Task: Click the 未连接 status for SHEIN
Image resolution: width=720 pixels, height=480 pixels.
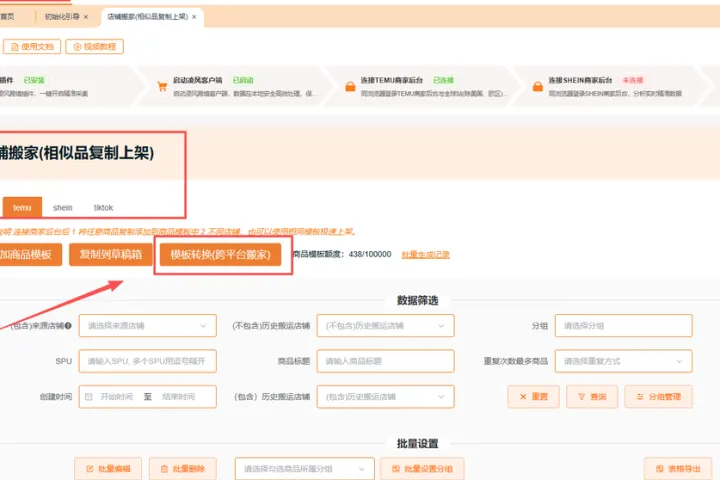Action: pos(633,80)
